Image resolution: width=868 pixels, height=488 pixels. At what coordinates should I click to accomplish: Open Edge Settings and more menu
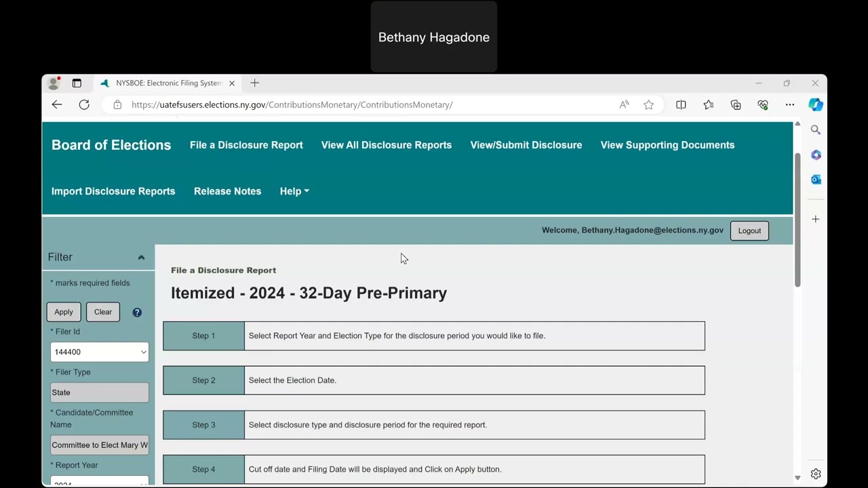tap(790, 104)
